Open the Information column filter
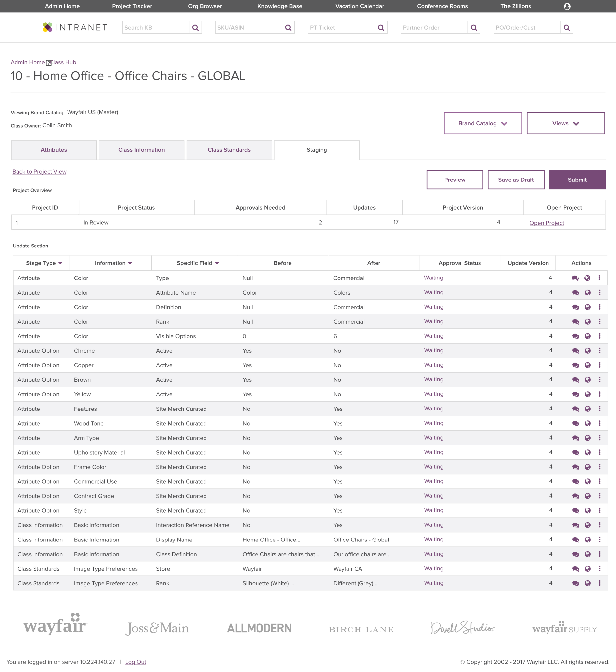This screenshot has width=616, height=672. click(130, 263)
